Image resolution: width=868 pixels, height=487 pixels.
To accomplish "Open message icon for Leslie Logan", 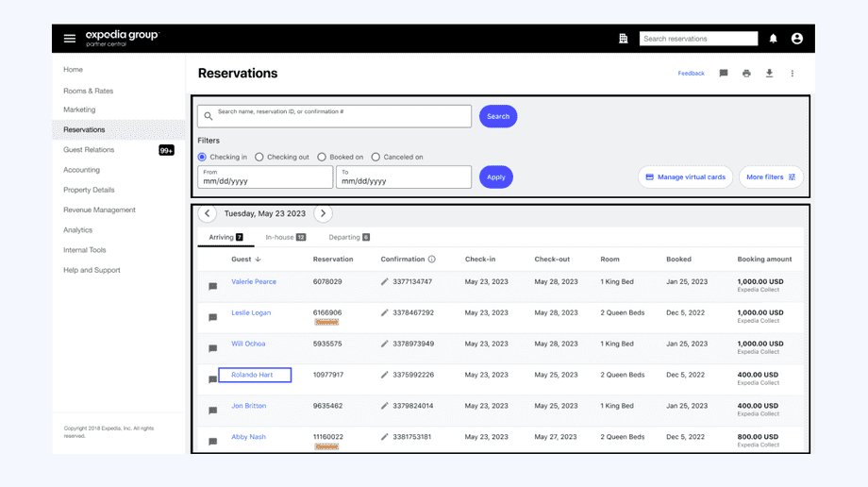I will tap(212, 317).
